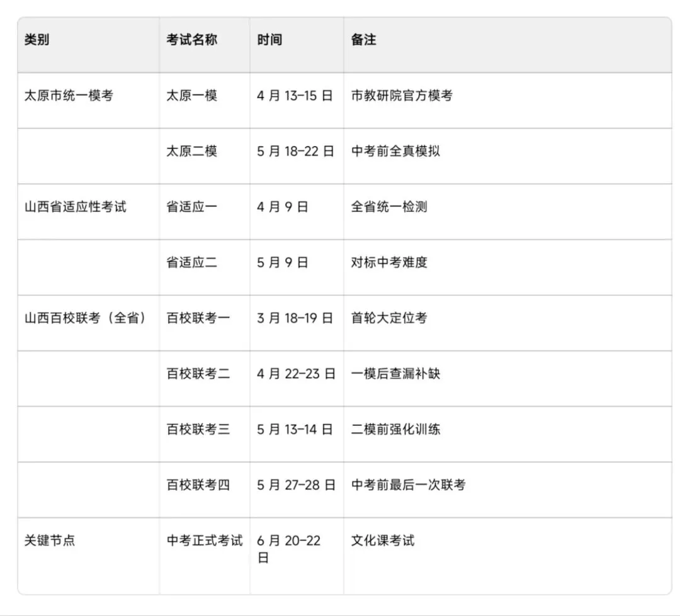The height and width of the screenshot is (616, 680).
Task: Click the note 文化课考试
Action: tap(383, 540)
